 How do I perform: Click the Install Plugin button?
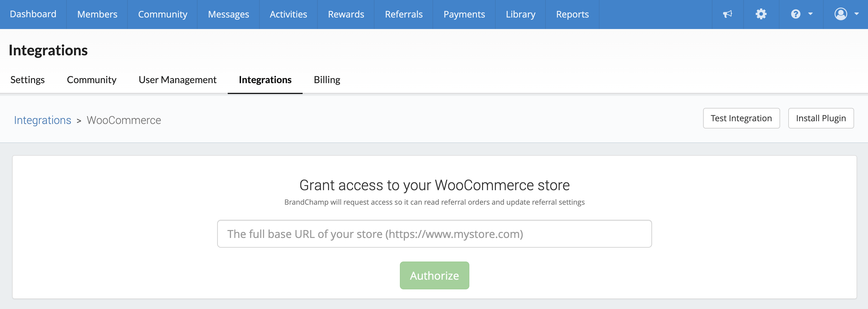pyautogui.click(x=821, y=118)
